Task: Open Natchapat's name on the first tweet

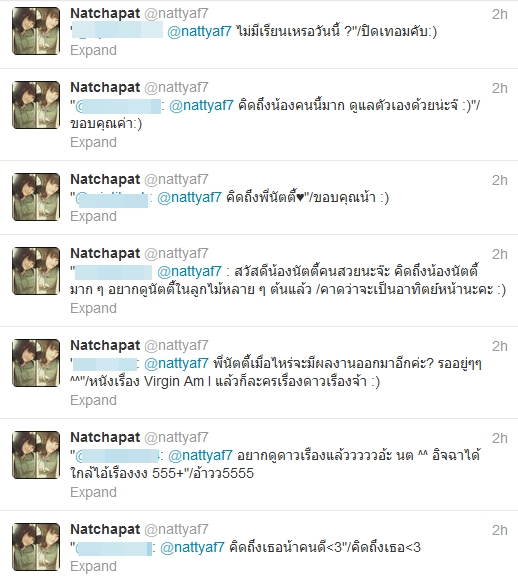Action: [105, 14]
